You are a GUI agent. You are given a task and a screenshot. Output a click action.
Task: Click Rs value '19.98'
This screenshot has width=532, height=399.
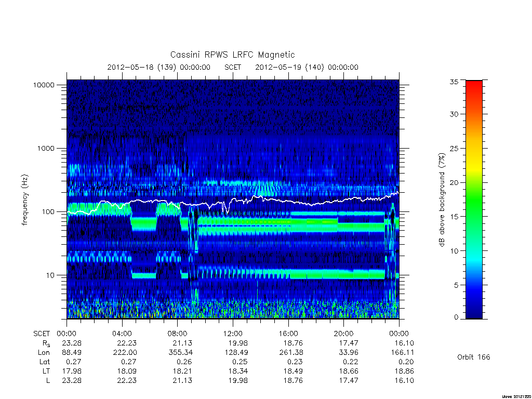[x=238, y=343]
